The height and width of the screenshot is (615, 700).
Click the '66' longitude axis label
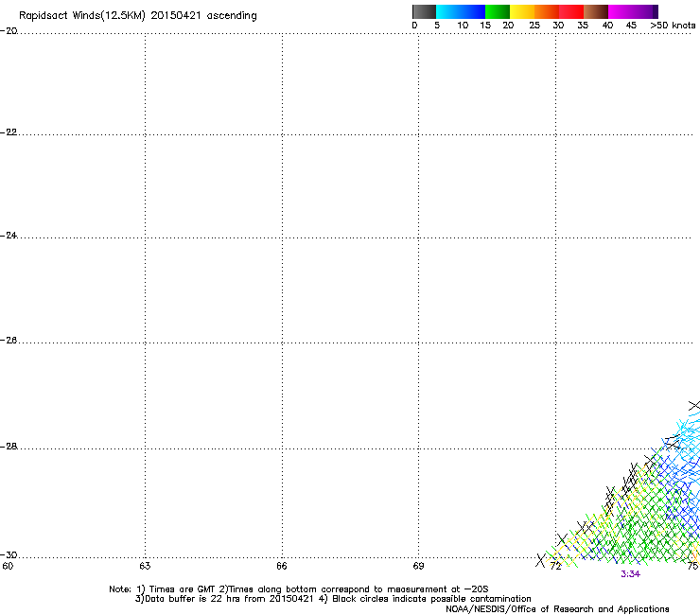[x=282, y=566]
